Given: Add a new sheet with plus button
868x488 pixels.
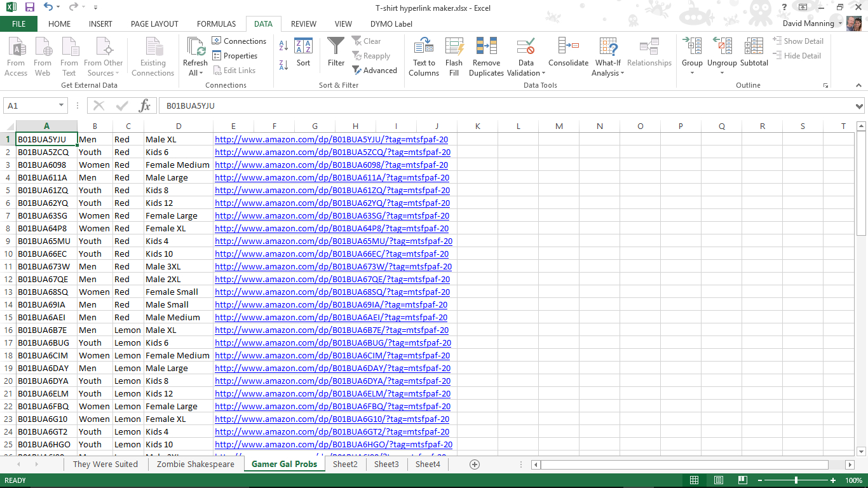Looking at the screenshot, I should click(474, 464).
